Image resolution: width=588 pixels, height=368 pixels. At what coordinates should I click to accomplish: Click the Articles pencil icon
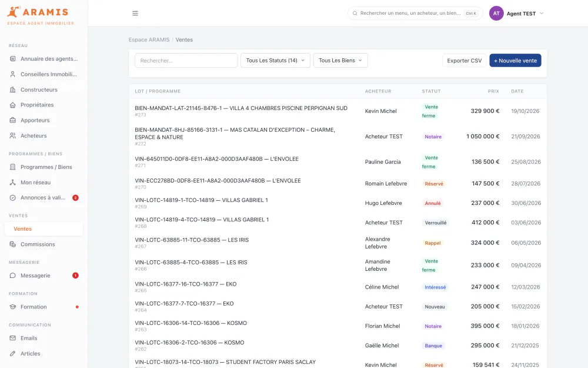pos(13,353)
